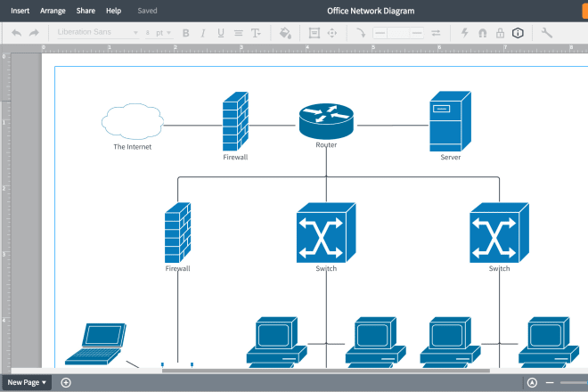This screenshot has width=588, height=392.
Task: Add a new page with plus icon
Action: (x=66, y=382)
